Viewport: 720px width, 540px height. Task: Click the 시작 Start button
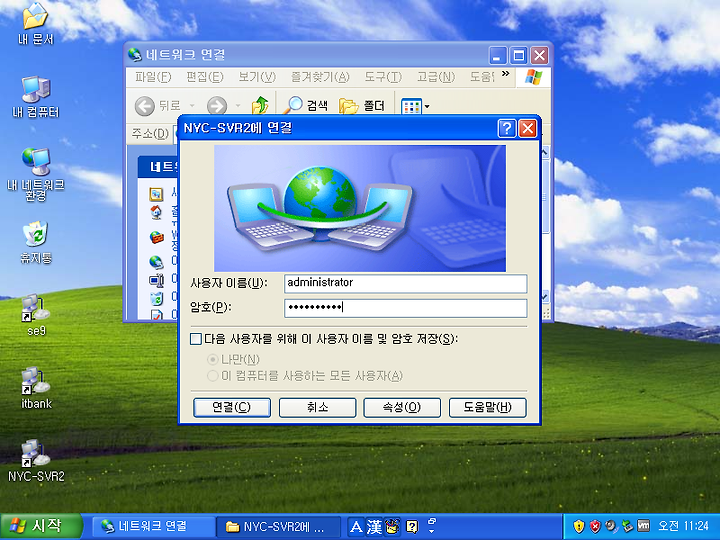tap(41, 526)
